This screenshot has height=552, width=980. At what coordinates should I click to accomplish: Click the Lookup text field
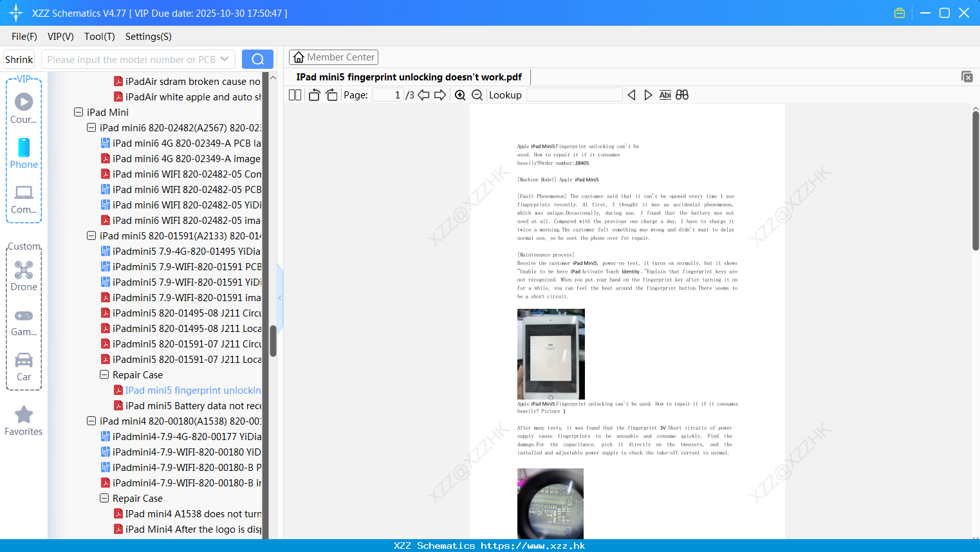[574, 95]
